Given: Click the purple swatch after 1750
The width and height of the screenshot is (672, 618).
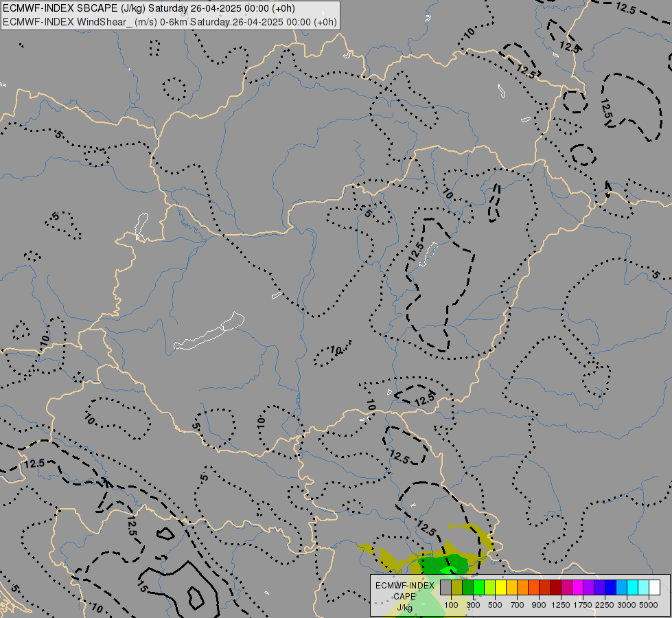Looking at the screenshot, I should 589,588.
